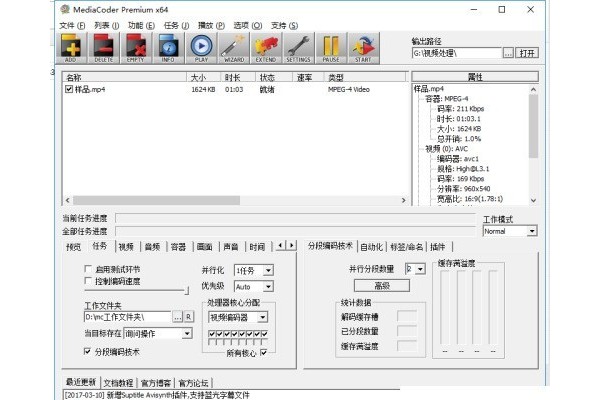Open the 任务 (J) menu
600x400 pixels.
point(176,26)
